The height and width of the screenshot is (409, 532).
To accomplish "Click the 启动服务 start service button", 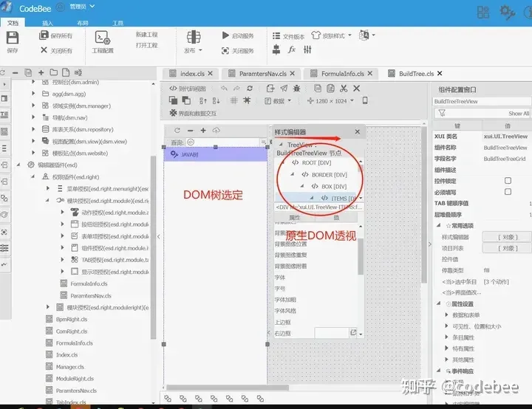I will click(x=237, y=35).
